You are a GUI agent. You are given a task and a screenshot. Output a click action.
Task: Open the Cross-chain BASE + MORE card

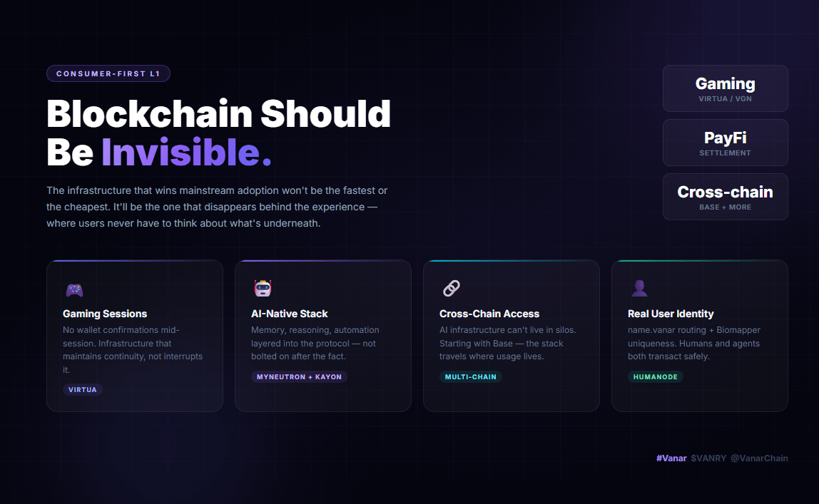[725, 197]
